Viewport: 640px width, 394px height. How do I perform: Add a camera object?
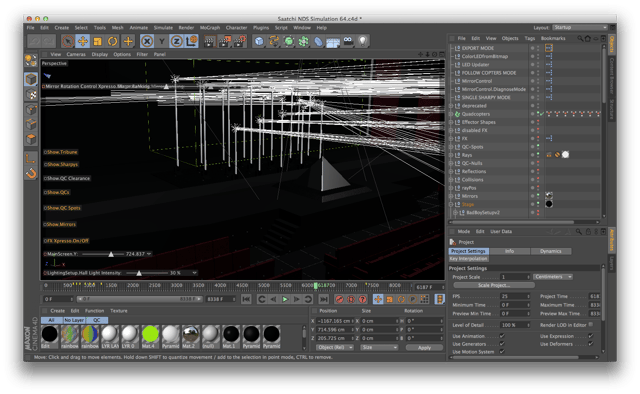(348, 41)
